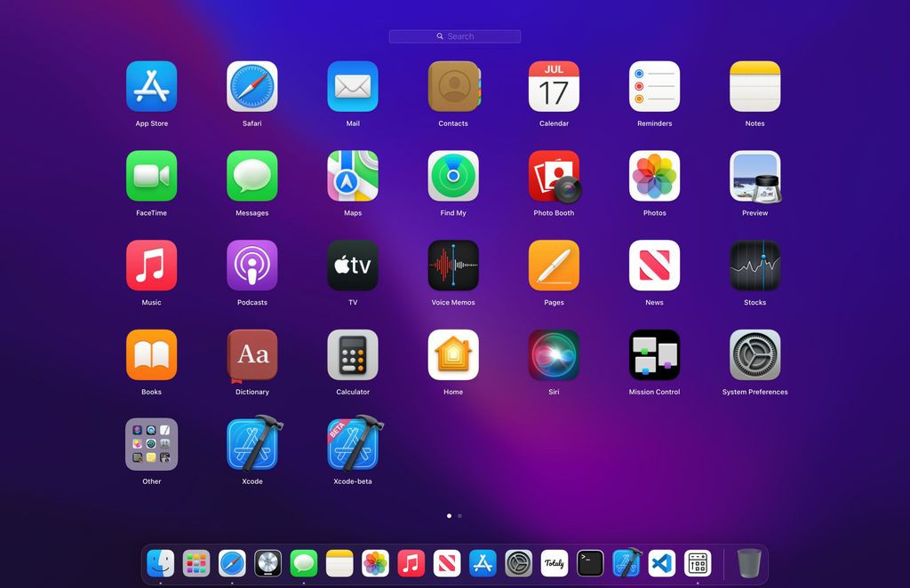Open Calendar showing JUL 17
The width and height of the screenshot is (910, 588).
coord(554,86)
